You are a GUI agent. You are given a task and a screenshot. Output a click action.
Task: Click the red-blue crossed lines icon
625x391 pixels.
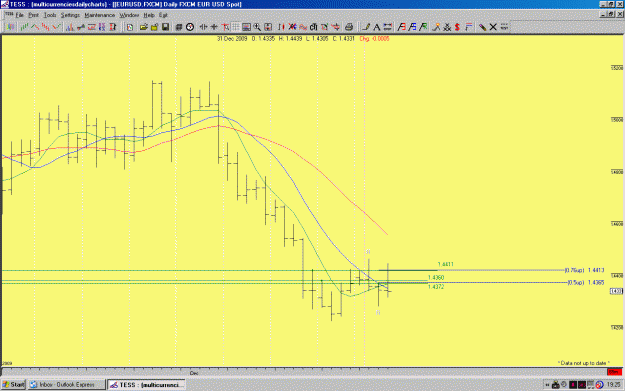293,27
